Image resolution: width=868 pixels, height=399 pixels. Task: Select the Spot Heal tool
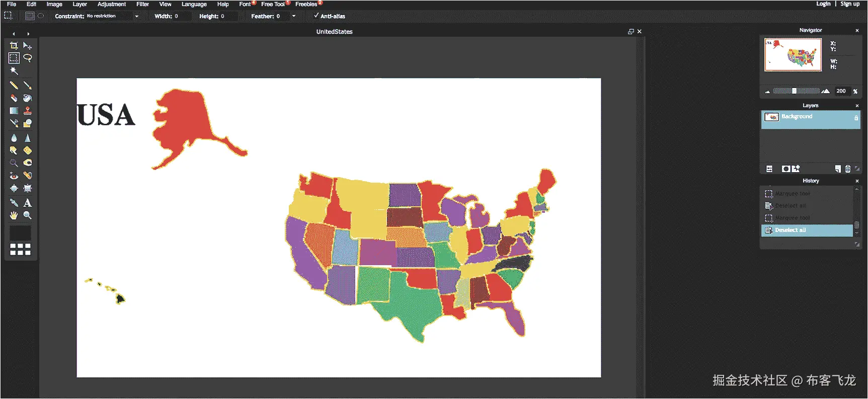pos(28,176)
